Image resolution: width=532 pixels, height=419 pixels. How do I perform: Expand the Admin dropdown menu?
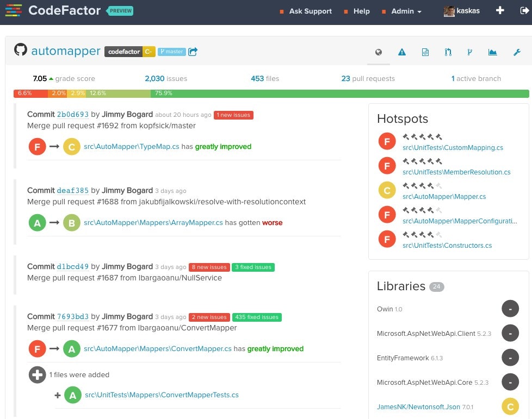click(x=403, y=11)
